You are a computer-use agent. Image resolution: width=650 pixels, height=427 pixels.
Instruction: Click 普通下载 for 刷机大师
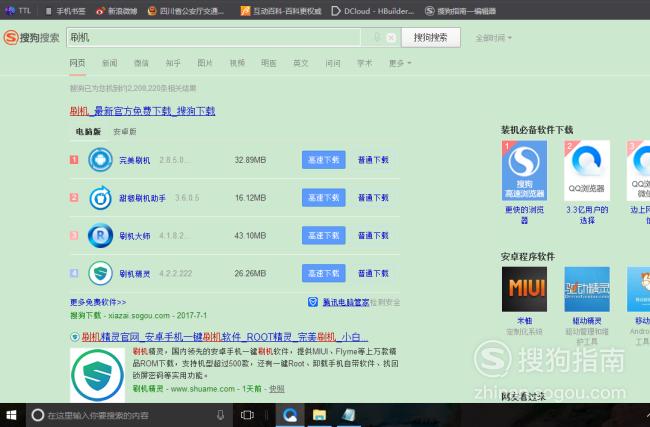coord(373,235)
